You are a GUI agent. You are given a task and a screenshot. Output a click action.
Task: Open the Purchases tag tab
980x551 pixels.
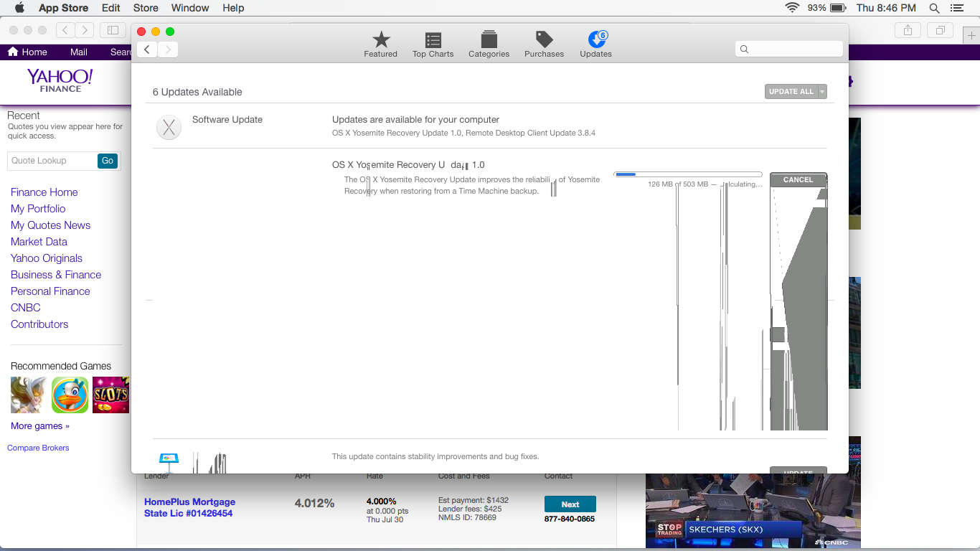click(x=544, y=44)
